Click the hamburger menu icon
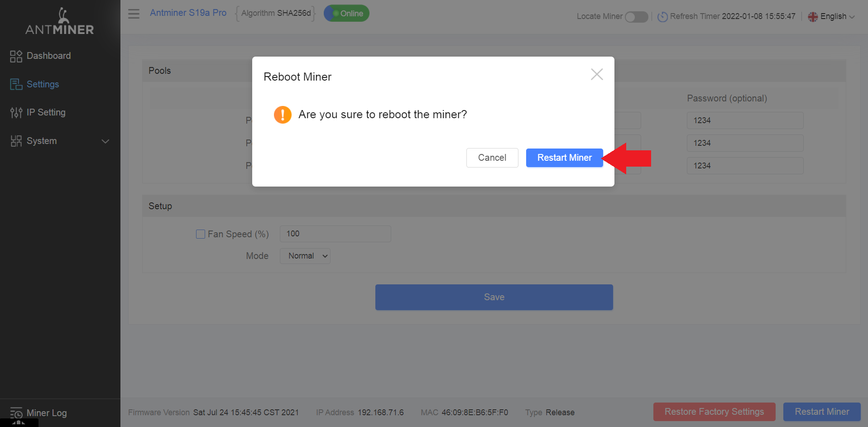Viewport: 868px width, 427px height. 134,14
